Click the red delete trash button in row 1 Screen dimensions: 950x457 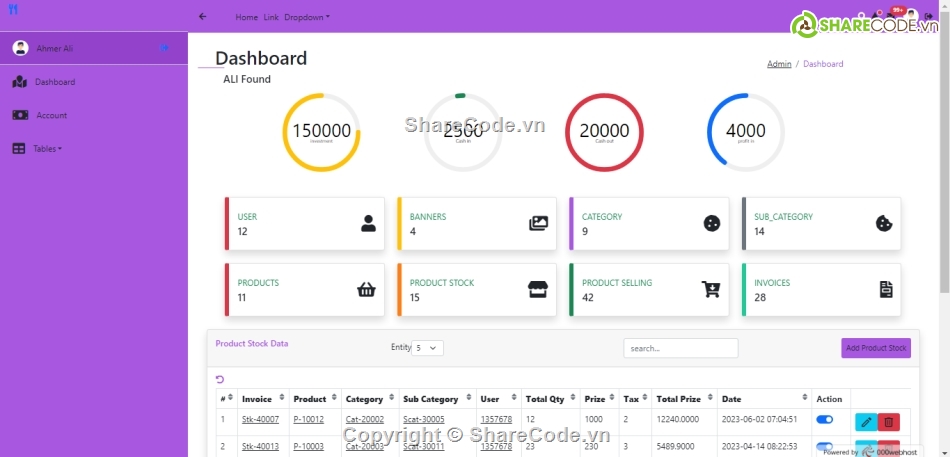(x=888, y=422)
